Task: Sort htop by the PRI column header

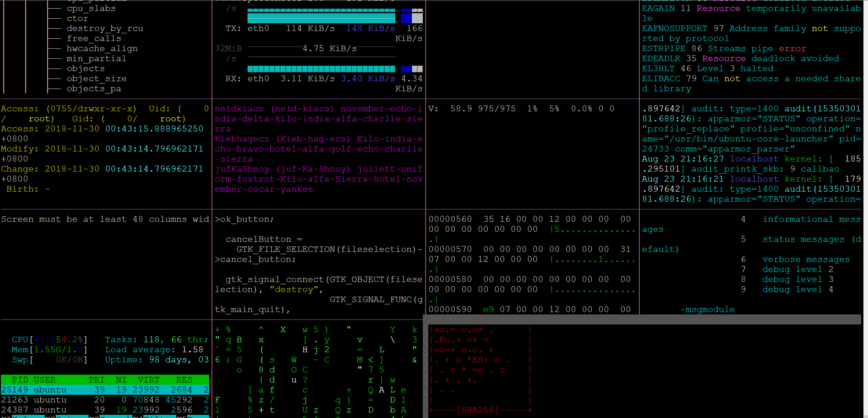Action: [96, 380]
